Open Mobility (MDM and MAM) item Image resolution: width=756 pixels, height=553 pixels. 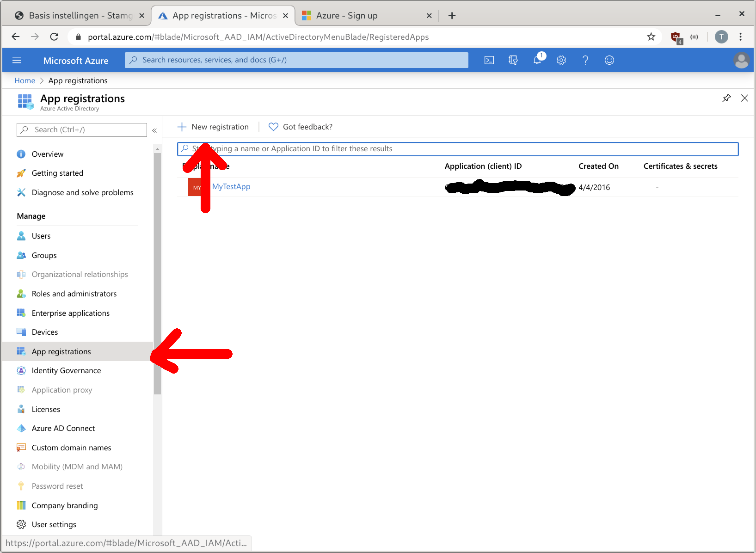click(x=78, y=467)
